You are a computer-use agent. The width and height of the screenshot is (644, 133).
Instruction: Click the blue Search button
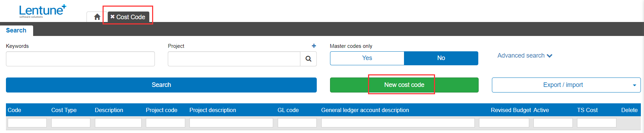pos(161,85)
